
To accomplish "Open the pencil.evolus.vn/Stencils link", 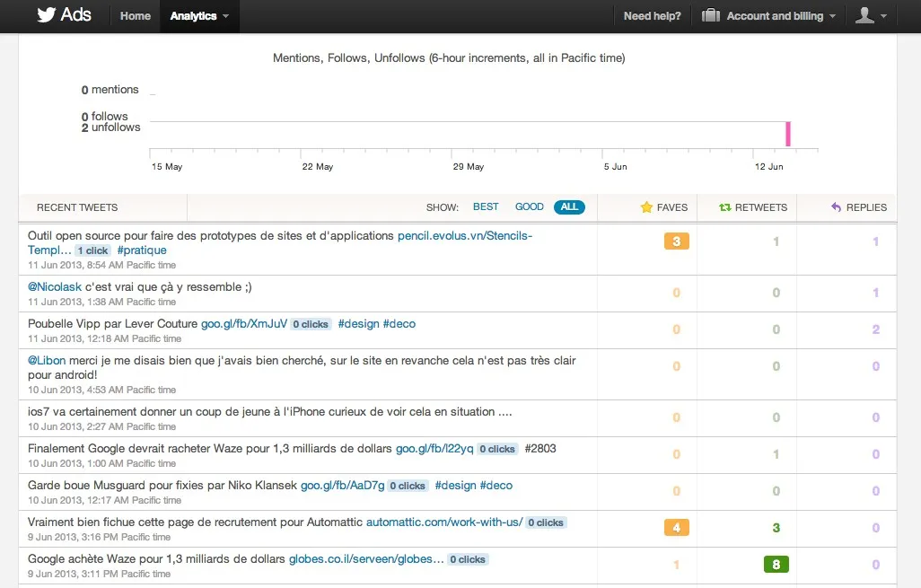I will coord(465,235).
